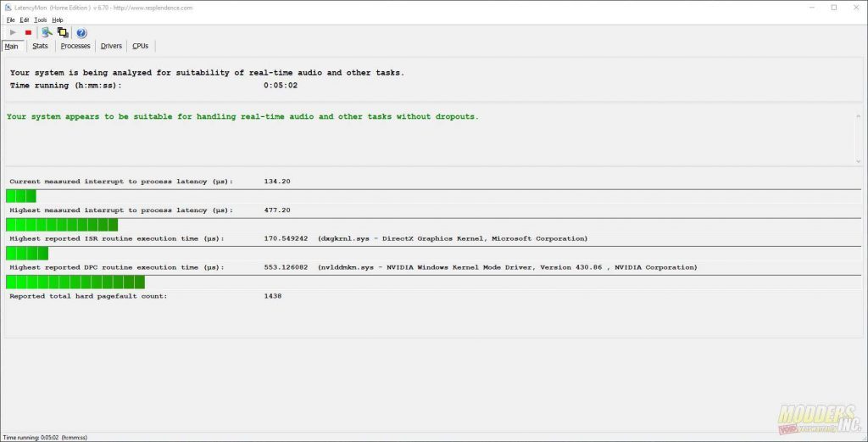Click the message box scroll up arrow
This screenshot has height=442, width=868.
[x=858, y=115]
